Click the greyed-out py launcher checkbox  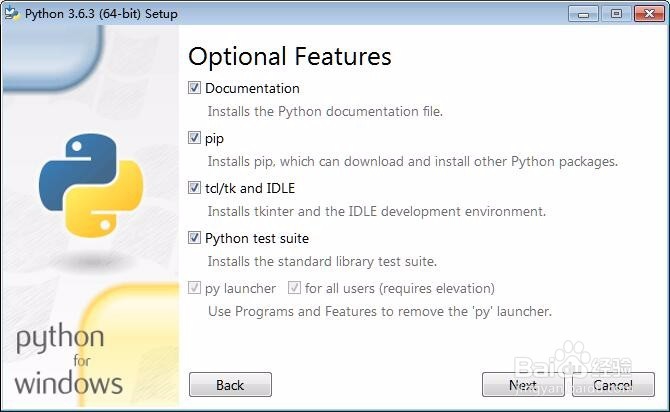click(195, 288)
